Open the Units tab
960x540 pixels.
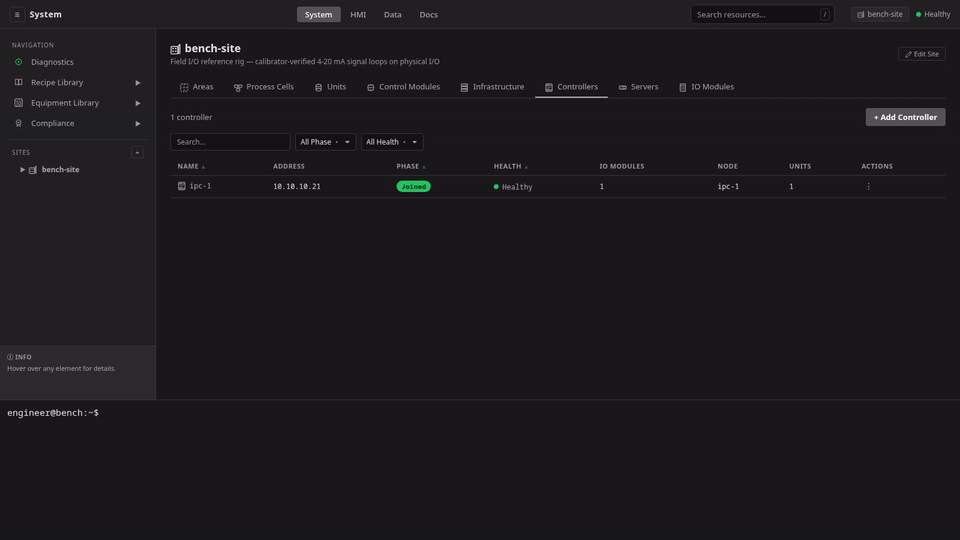[x=330, y=87]
